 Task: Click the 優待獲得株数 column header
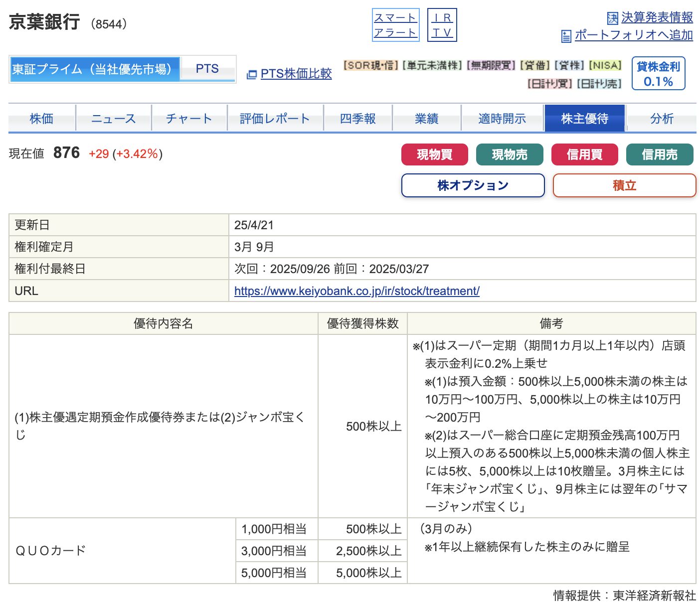point(363,324)
